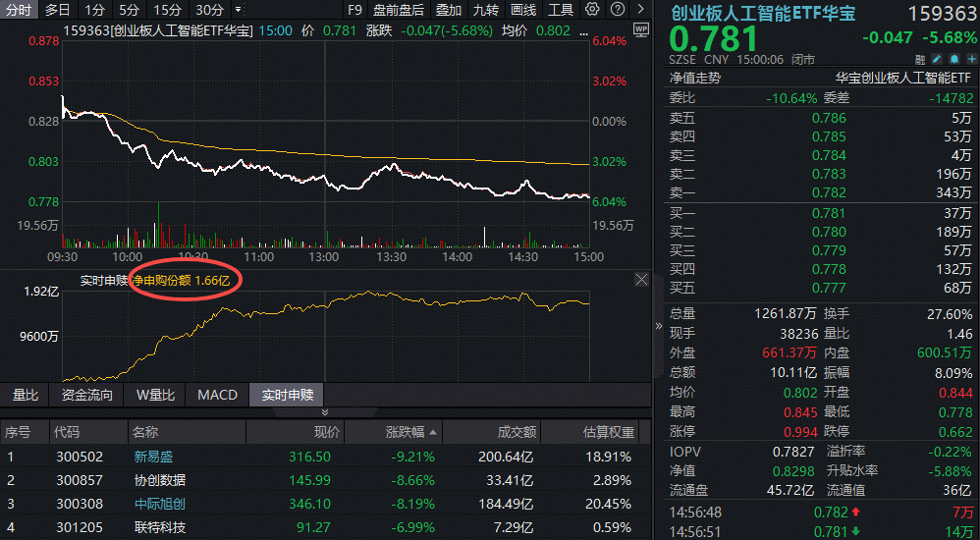980x540 pixels.
Task: Select the 中际旭创 row in holdings table
Action: [x=159, y=504]
